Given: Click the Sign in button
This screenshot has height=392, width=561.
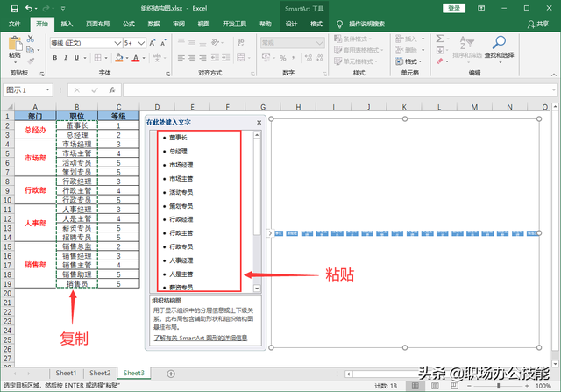Looking at the screenshot, I should 454,8.
